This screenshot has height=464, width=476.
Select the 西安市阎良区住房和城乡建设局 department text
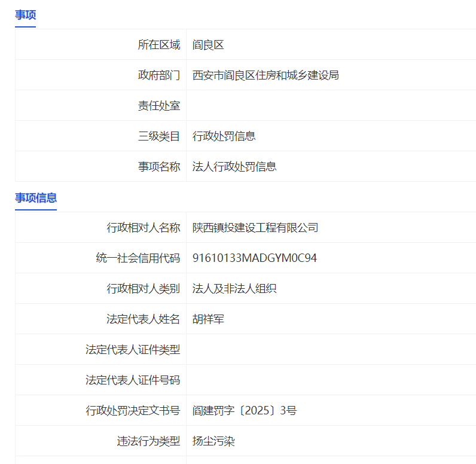pyautogui.click(x=266, y=75)
